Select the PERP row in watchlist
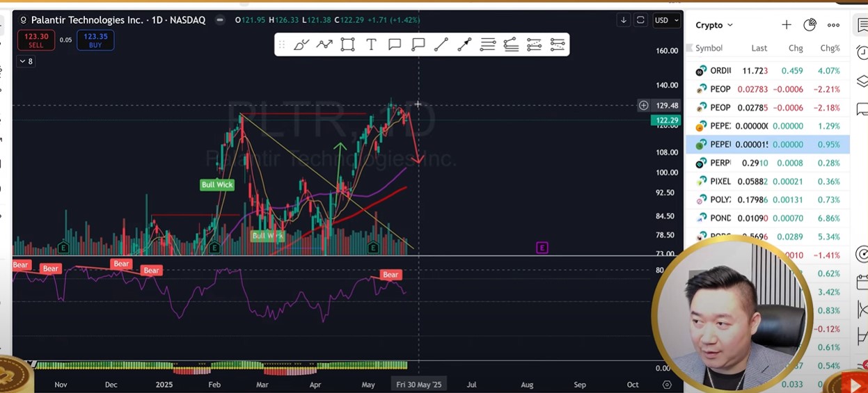868x393 pixels. tap(767, 163)
